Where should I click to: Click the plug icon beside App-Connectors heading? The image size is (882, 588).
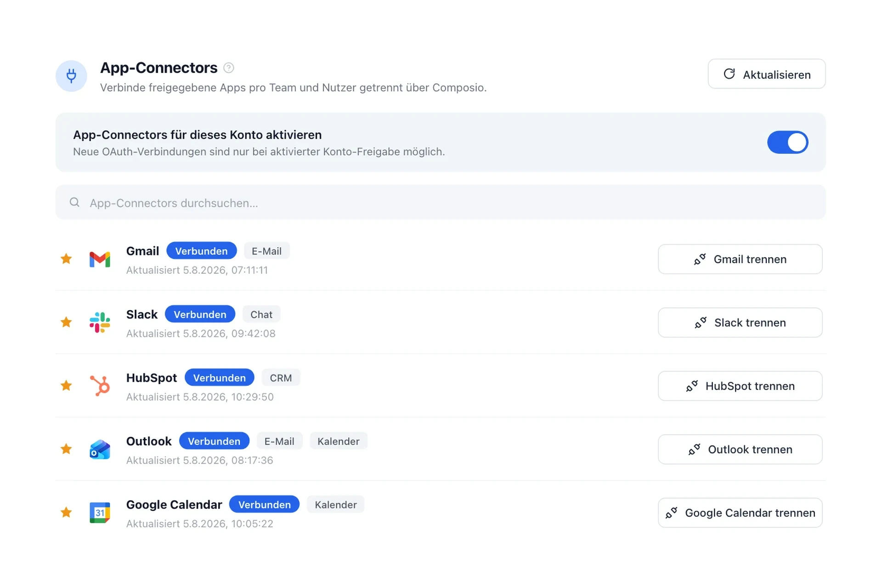[71, 76]
